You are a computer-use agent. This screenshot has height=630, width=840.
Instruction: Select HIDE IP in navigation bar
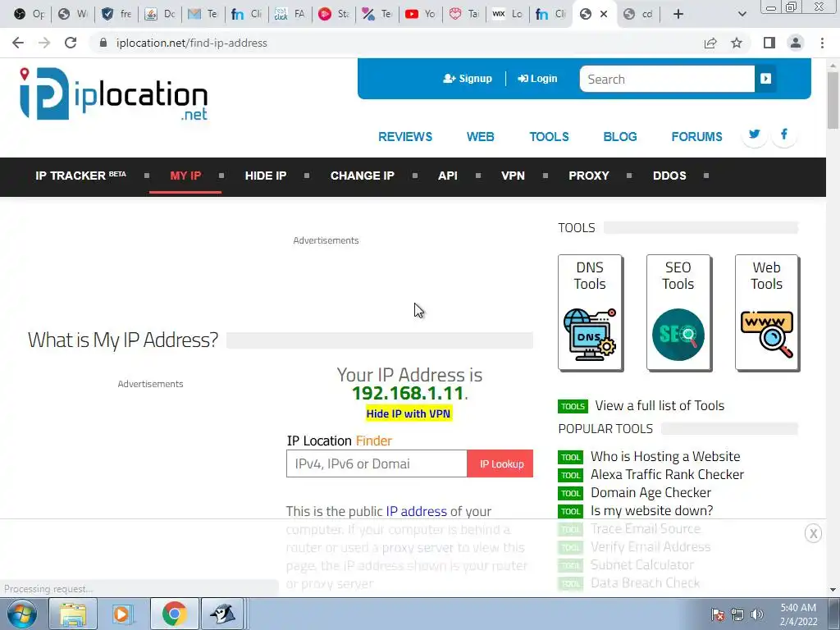coord(266,176)
